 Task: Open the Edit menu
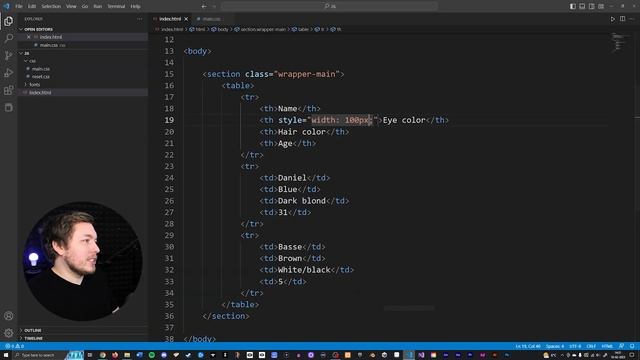[32, 6]
